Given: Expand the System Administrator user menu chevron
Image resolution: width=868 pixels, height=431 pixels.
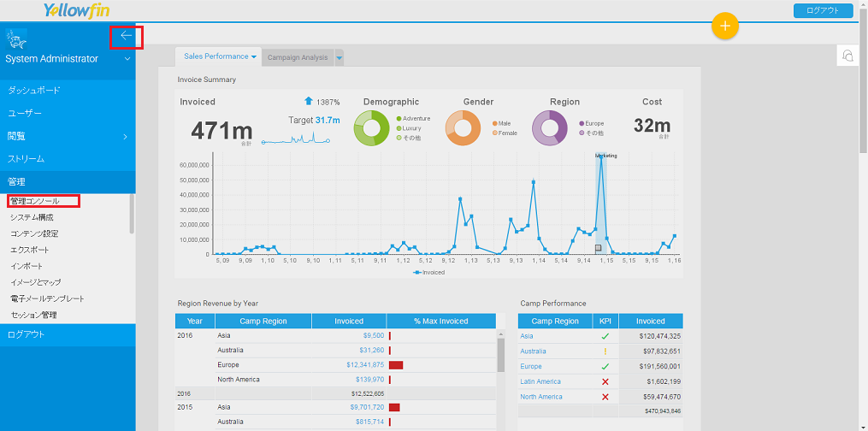Looking at the screenshot, I should coord(127,59).
